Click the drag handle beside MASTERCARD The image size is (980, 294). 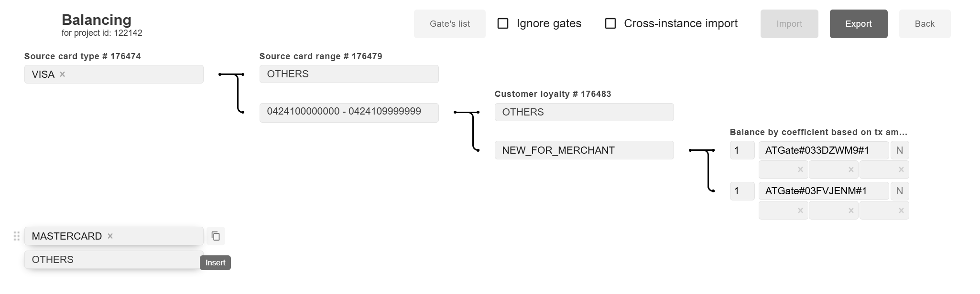coord(17,236)
